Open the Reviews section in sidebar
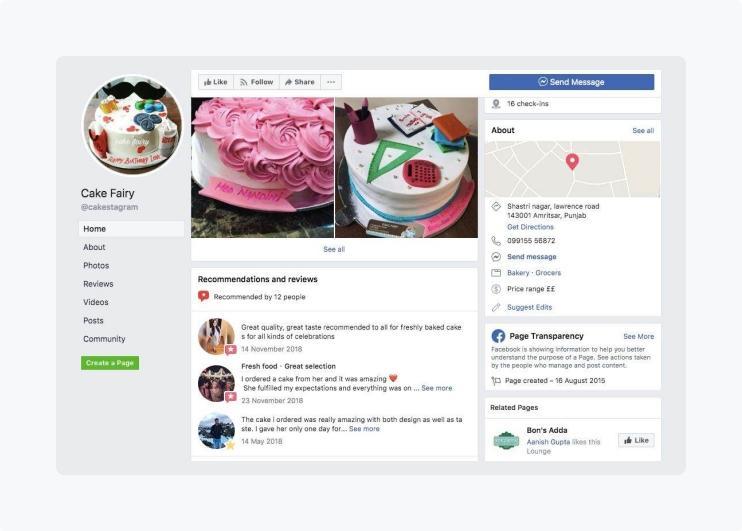The width and height of the screenshot is (742, 531). 98,284
